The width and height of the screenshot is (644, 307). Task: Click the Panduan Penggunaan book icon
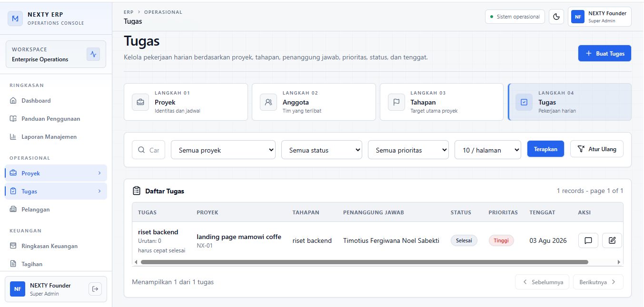point(13,119)
